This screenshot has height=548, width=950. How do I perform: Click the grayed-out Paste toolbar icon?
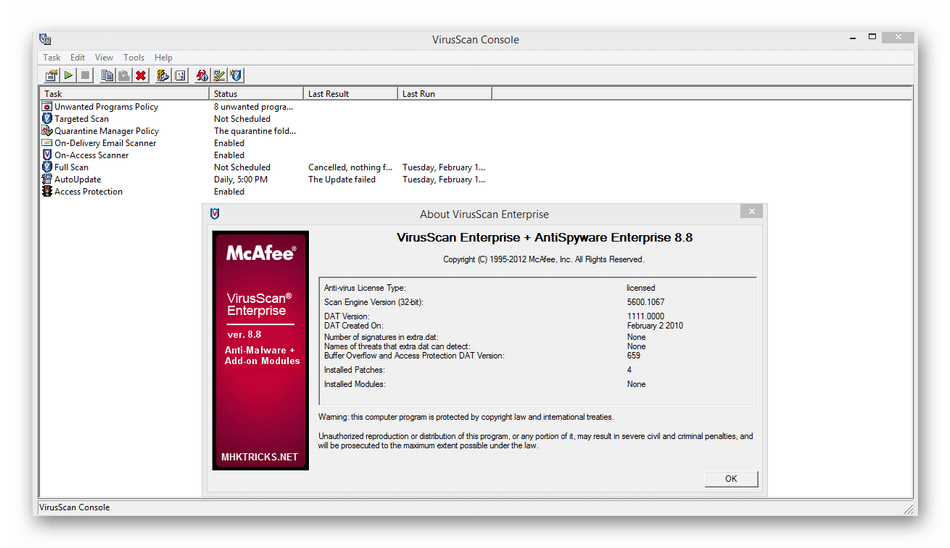[124, 75]
